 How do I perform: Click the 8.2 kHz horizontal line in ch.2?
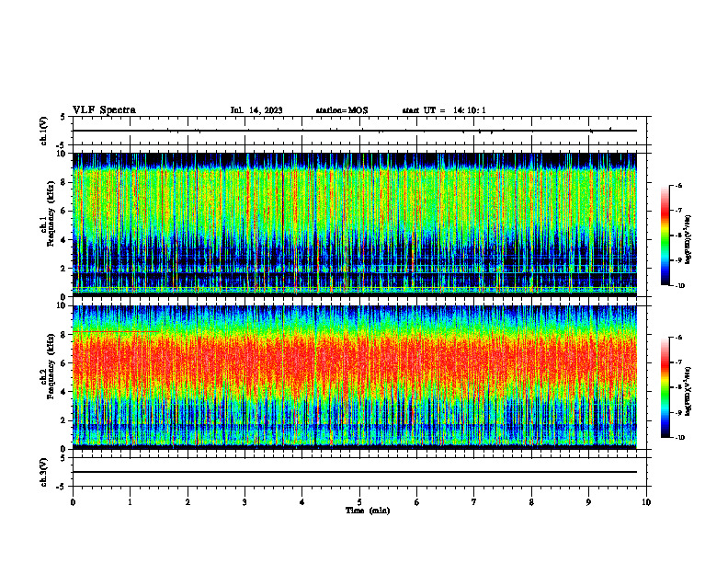click(x=116, y=332)
